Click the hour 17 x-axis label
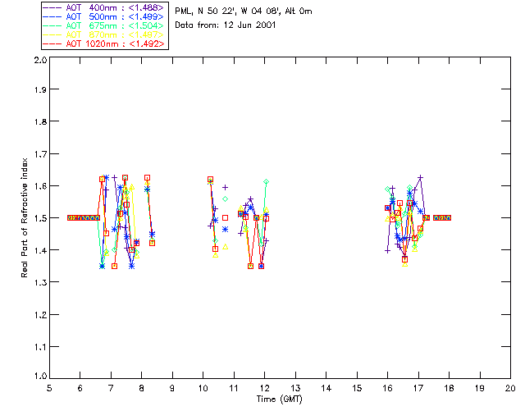 [418, 388]
